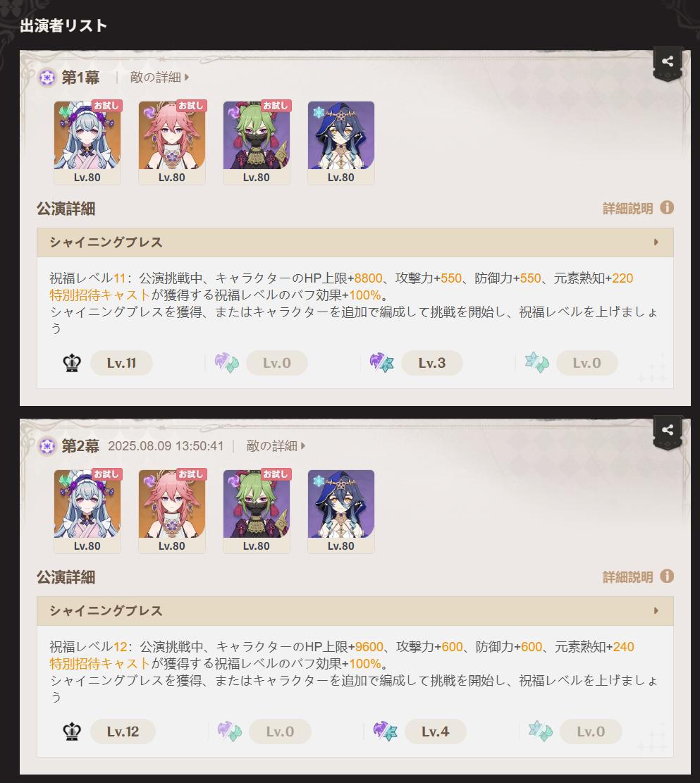Viewport: 700px width, 783px height.
Task: Click the info icon beside 詳細説明 in Act 2
Action: point(667,576)
